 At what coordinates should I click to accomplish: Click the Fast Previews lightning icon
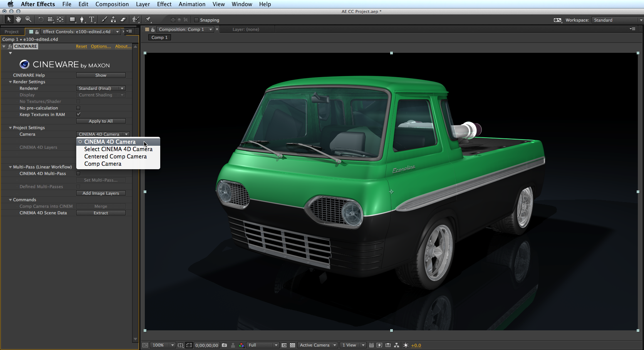point(379,345)
